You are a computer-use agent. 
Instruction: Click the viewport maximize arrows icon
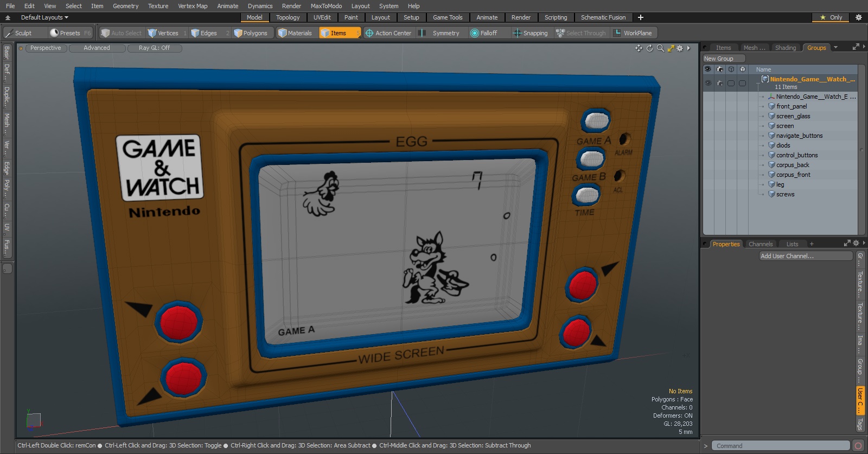tap(671, 48)
